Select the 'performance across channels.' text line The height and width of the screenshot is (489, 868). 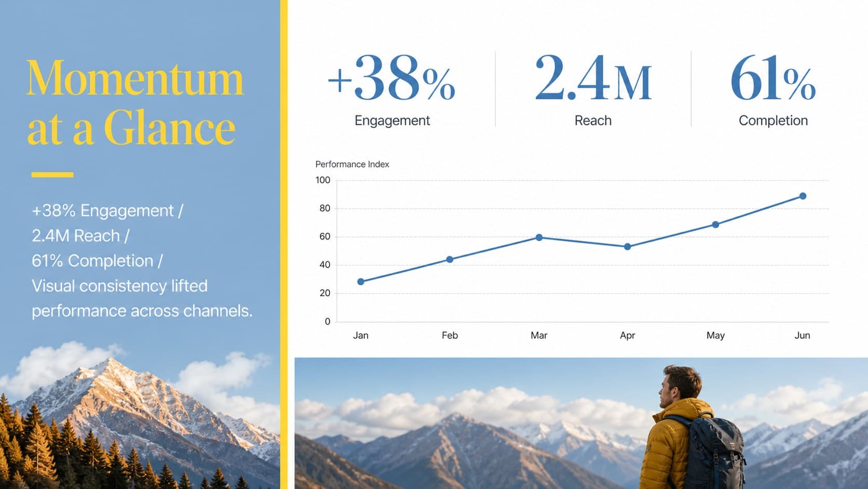[142, 311]
